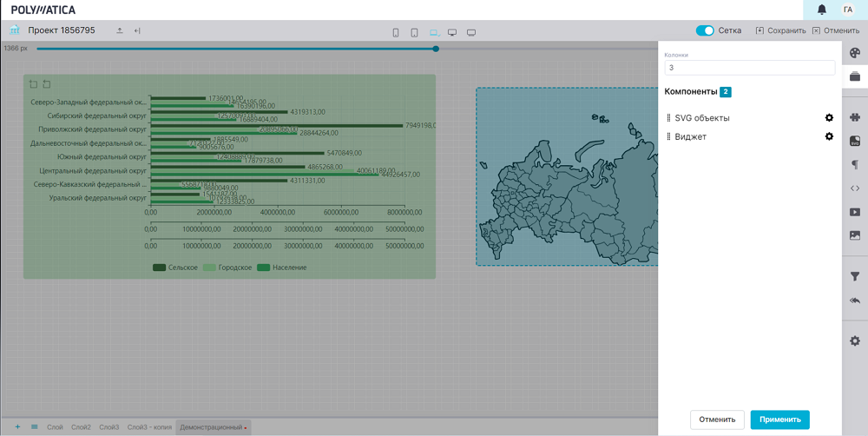868x436 pixels.
Task: Click the Применить button
Action: pyautogui.click(x=779, y=419)
